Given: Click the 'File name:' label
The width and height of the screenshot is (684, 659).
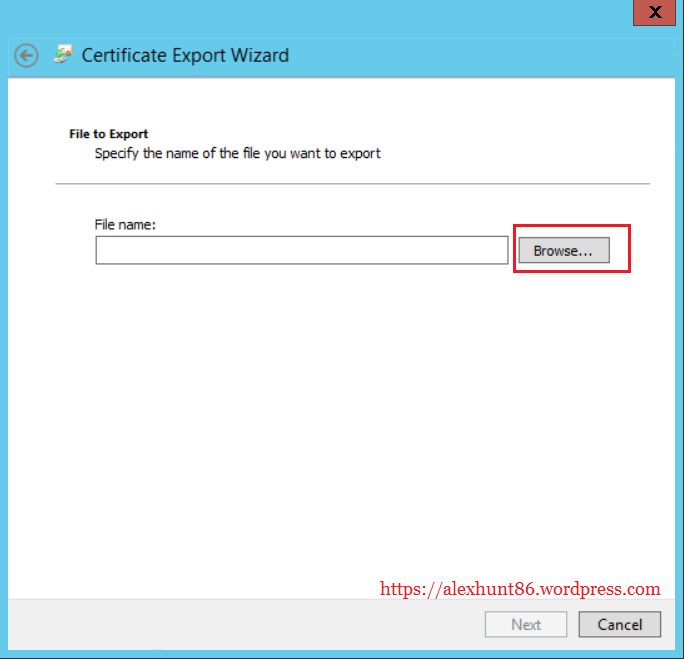Looking at the screenshot, I should [125, 225].
